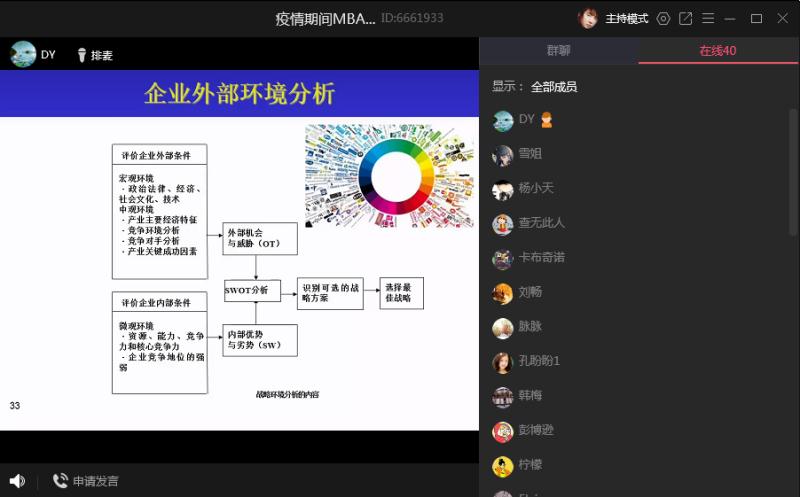Click the microphone queue icon beside 排麦
Image resolution: width=800 pixels, height=497 pixels.
coord(82,55)
